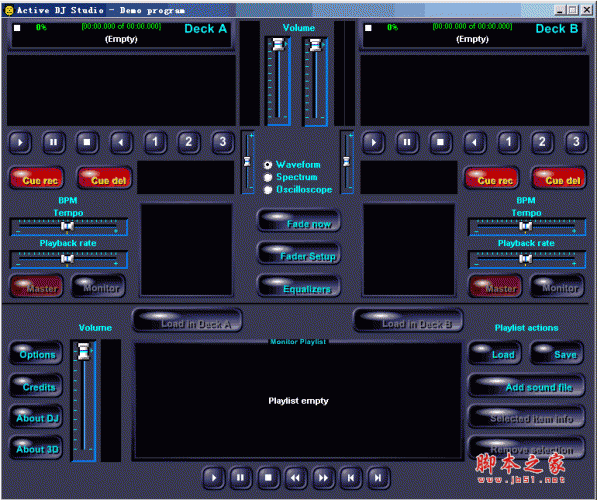Viewport: 597px width, 500px height.
Task: Show the Credits
Action: 36,385
